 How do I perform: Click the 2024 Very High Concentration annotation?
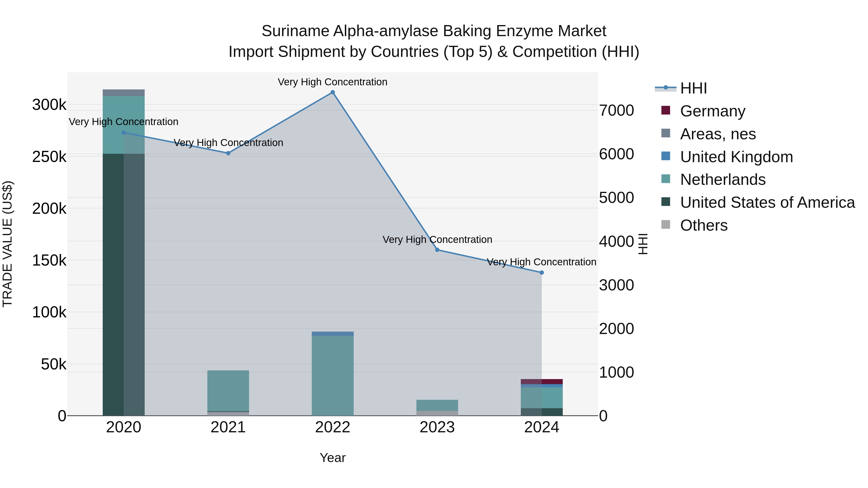[542, 262]
